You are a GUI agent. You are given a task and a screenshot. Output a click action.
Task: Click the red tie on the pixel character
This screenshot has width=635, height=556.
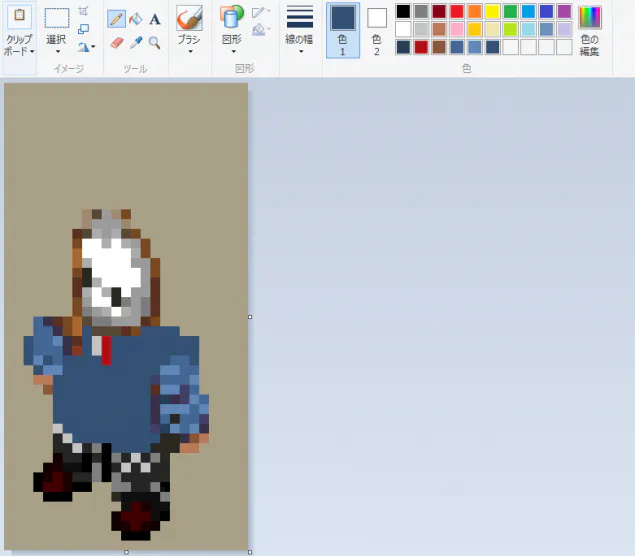pyautogui.click(x=107, y=350)
